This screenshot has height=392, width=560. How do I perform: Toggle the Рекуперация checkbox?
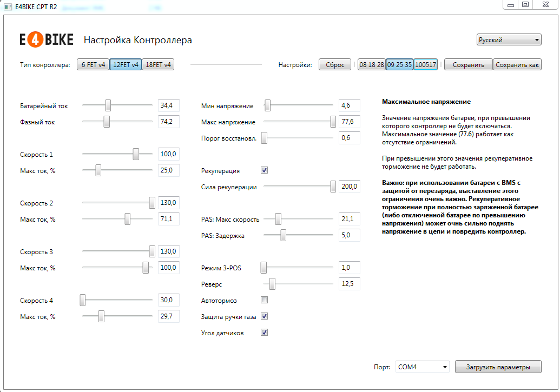tap(264, 170)
